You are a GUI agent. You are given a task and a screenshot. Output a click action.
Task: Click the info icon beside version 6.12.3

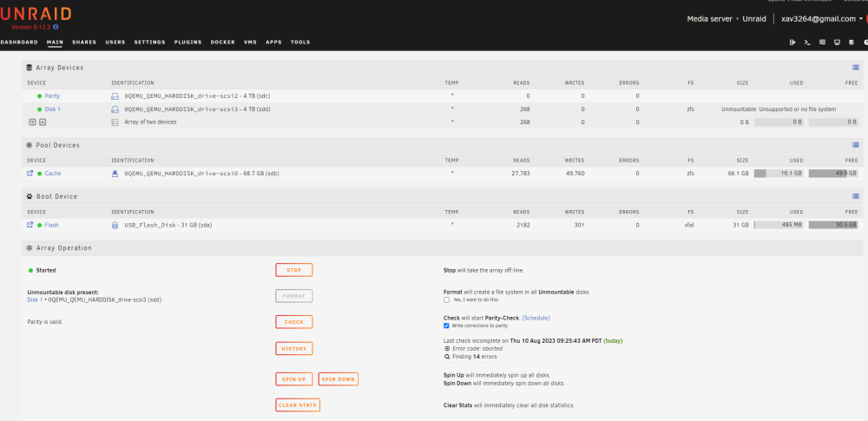coord(56,27)
